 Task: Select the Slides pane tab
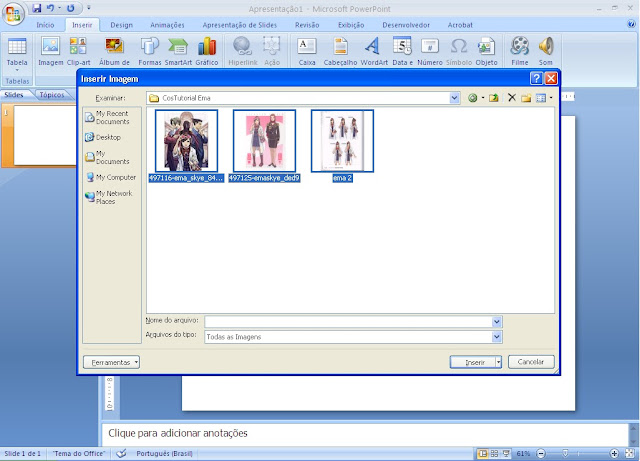pyautogui.click(x=14, y=95)
